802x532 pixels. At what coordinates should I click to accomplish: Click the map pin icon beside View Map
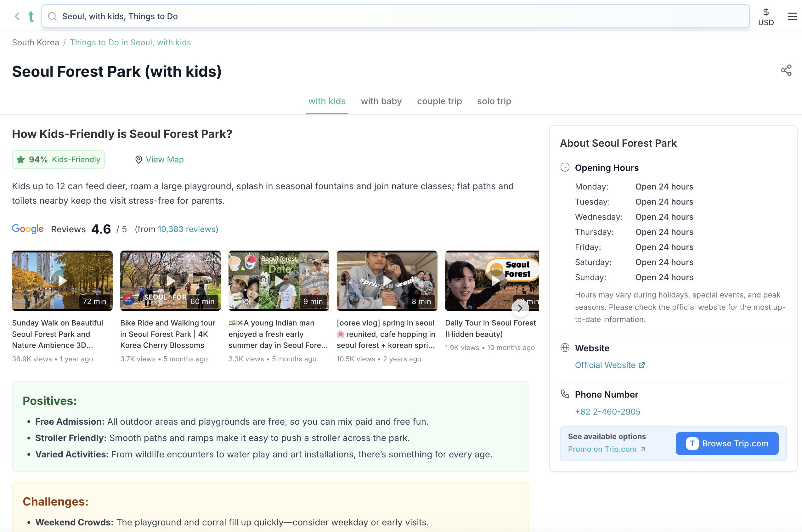click(138, 160)
